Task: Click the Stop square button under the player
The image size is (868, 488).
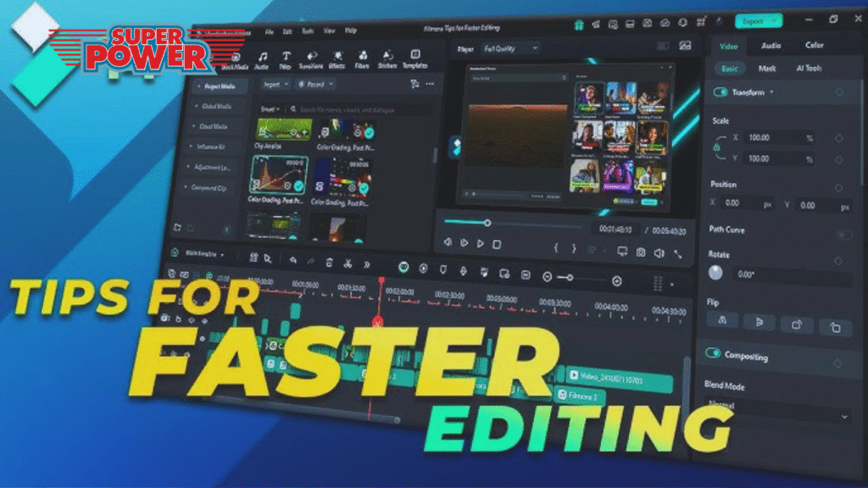Action: [497, 244]
